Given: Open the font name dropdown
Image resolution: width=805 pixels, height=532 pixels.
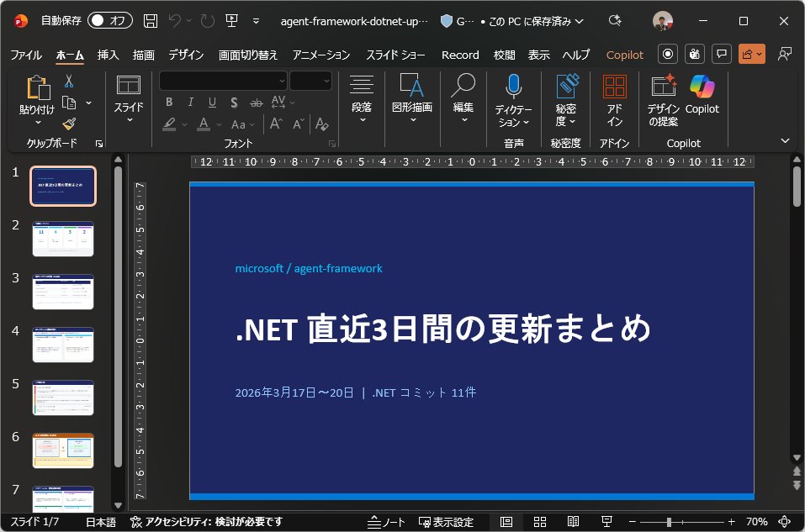Looking at the screenshot, I should (x=282, y=80).
